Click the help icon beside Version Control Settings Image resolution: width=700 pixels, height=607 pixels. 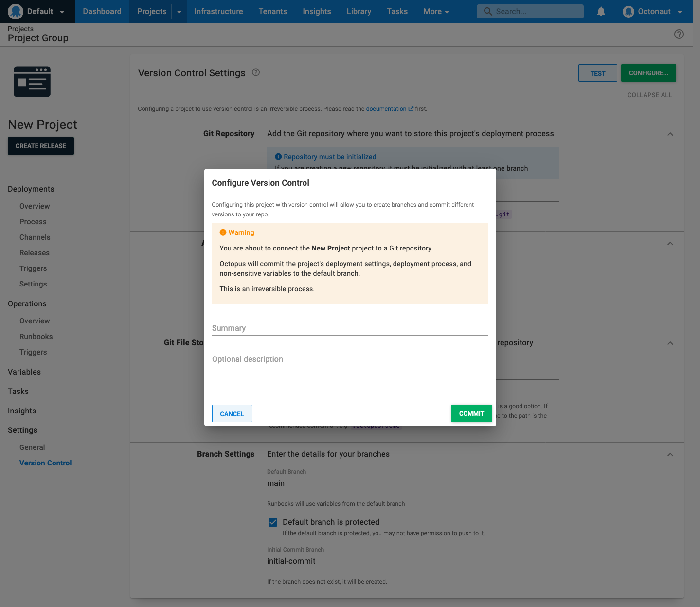pyautogui.click(x=256, y=72)
